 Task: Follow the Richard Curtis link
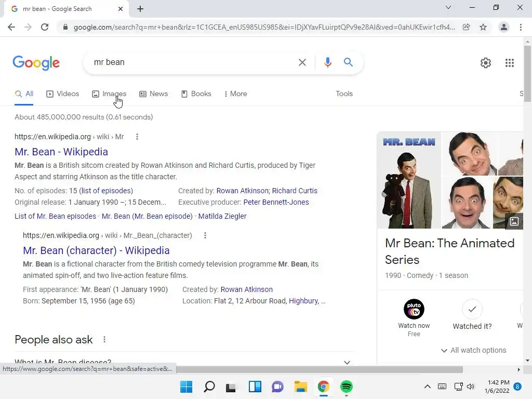pos(295,191)
